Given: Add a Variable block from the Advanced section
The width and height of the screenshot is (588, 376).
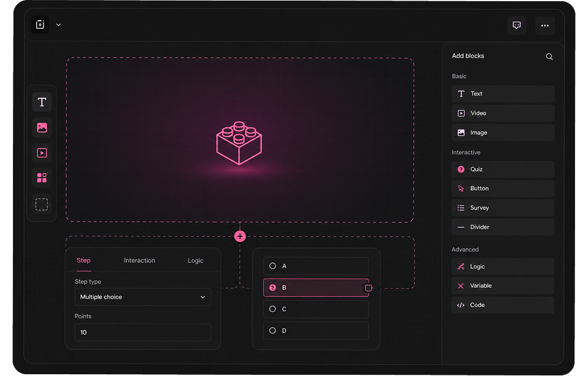Looking at the screenshot, I should click(503, 286).
